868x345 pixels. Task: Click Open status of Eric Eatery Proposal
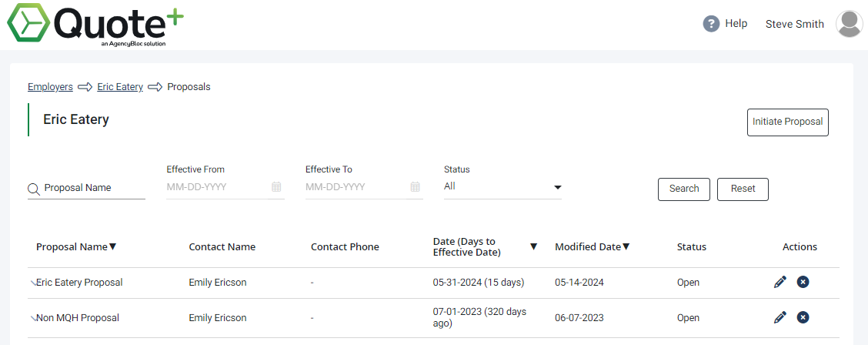coord(688,283)
